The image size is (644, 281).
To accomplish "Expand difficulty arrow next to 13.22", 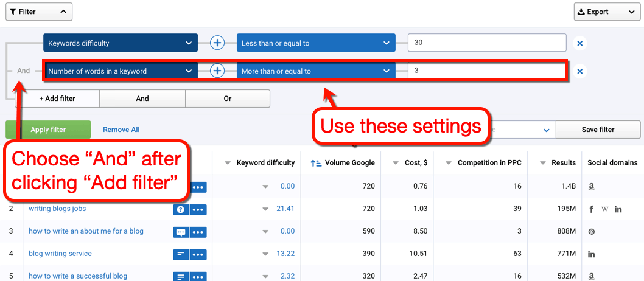I will (x=266, y=254).
